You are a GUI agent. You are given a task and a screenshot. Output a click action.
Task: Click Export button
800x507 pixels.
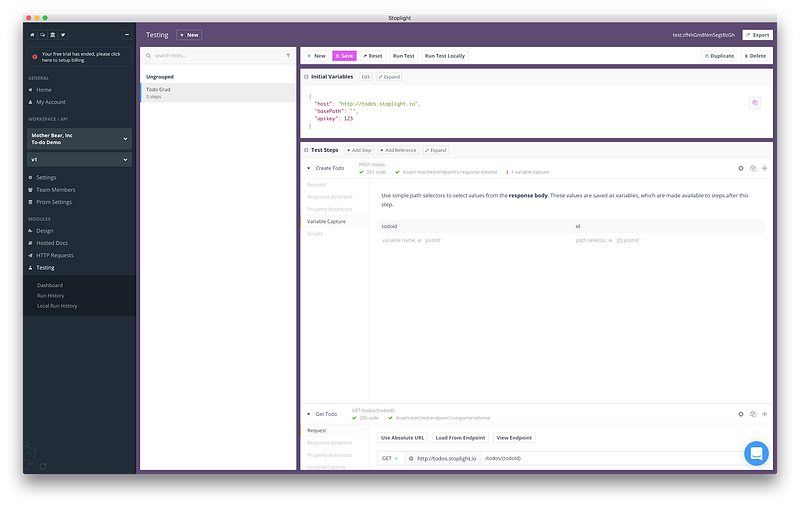758,35
